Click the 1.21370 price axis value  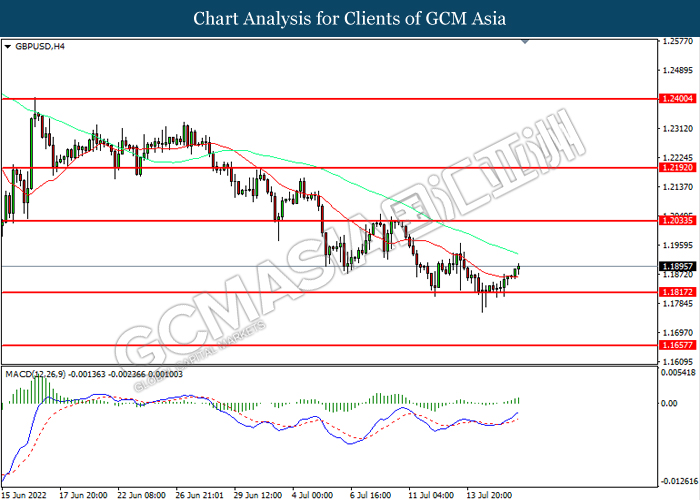click(x=678, y=187)
